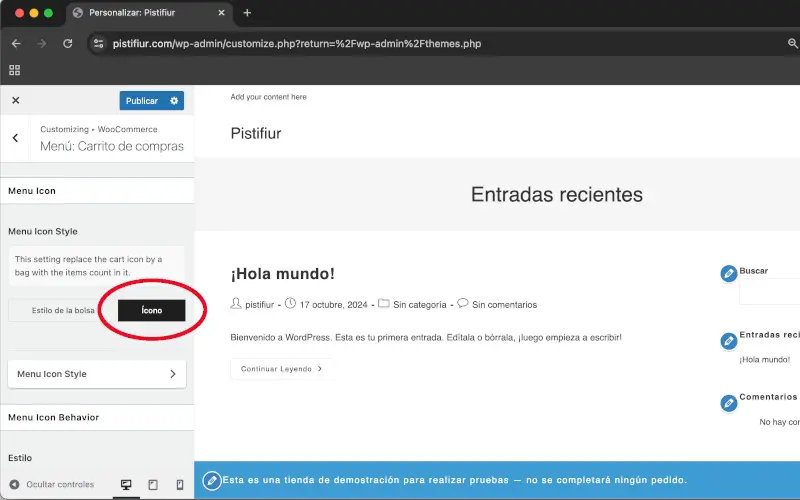The height and width of the screenshot is (500, 800).
Task: Select the Personalizar: Pistifiur browser tab
Action: click(x=149, y=13)
